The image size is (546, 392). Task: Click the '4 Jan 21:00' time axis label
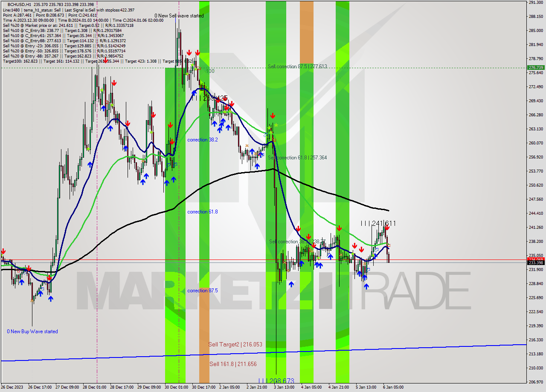339,387
